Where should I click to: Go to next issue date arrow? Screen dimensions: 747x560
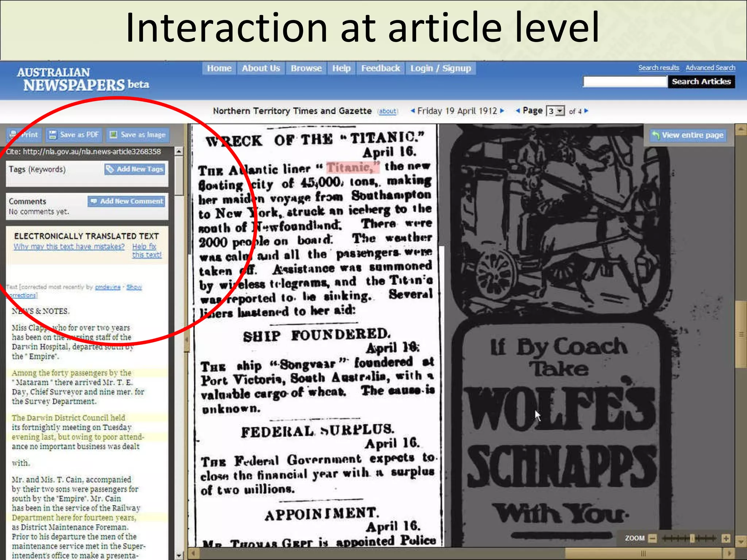click(502, 111)
